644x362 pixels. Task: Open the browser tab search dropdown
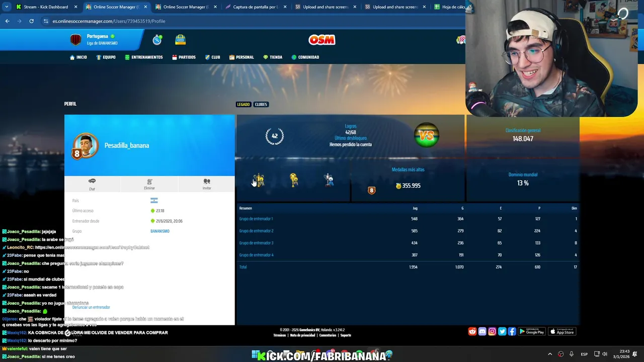click(7, 7)
